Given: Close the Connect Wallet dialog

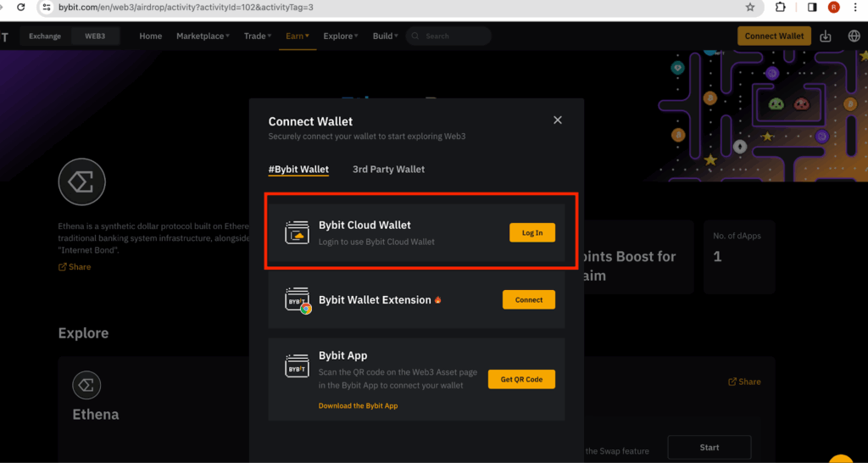Looking at the screenshot, I should 558,120.
